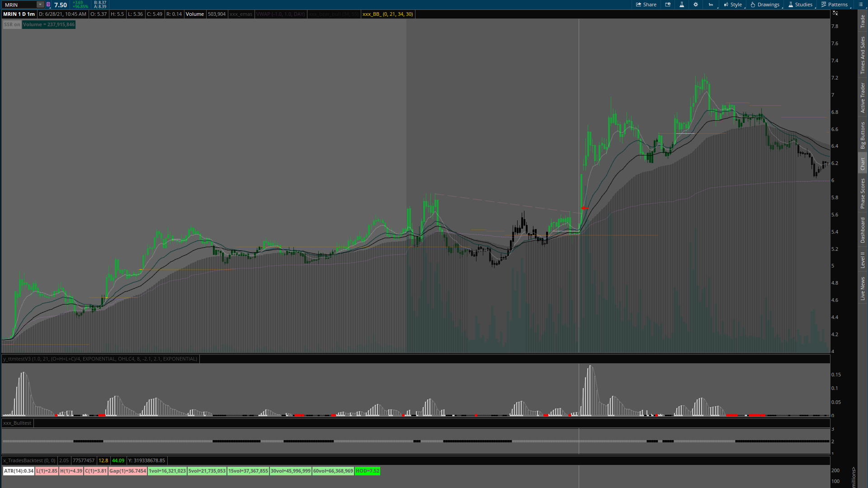The height and width of the screenshot is (488, 868).
Task: Click the red arrow marker on chart
Action: point(584,208)
